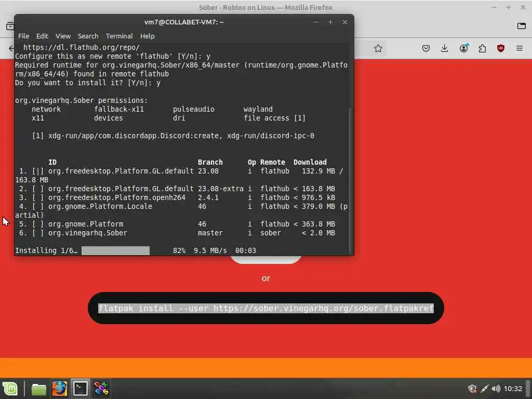Image resolution: width=532 pixels, height=399 pixels.
Task: Switch to Terminal in taskbar
Action: [81, 389]
